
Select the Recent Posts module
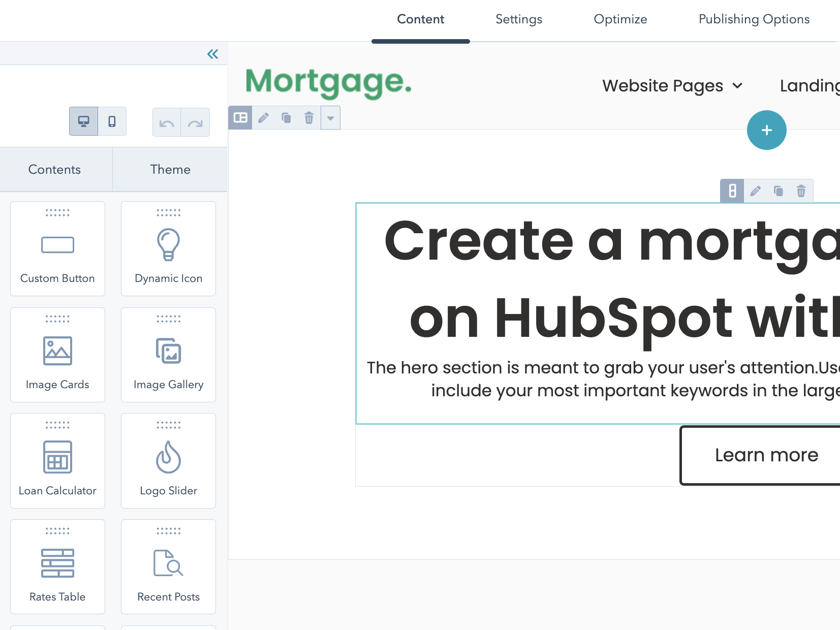(168, 566)
